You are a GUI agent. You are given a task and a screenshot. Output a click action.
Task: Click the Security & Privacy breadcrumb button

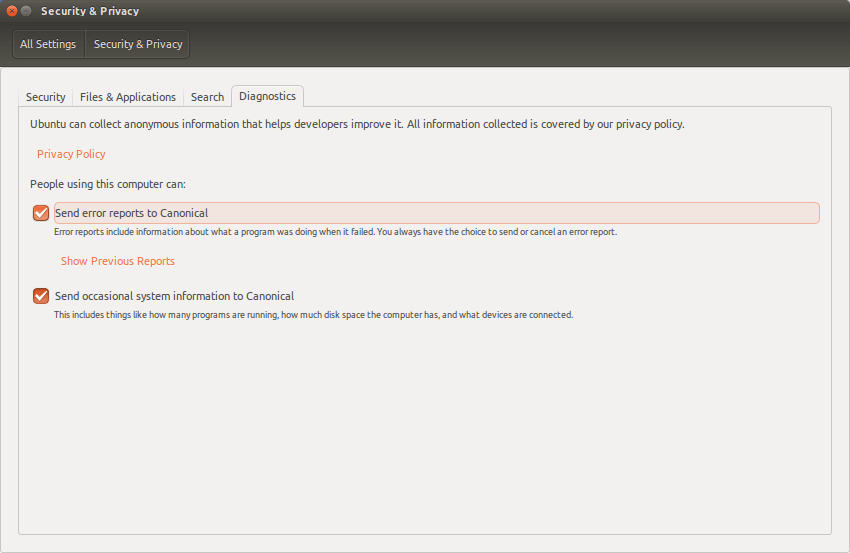(x=138, y=44)
